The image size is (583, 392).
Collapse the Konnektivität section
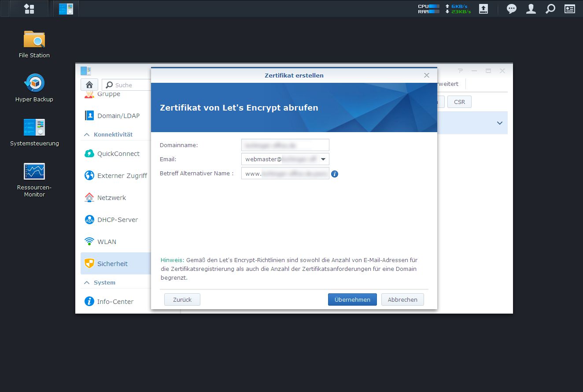[87, 134]
